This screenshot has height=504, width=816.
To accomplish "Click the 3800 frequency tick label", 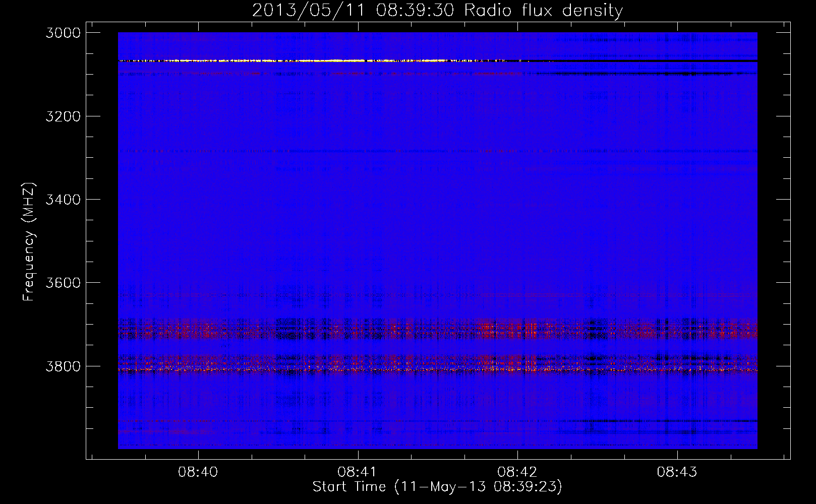I will pyautogui.click(x=63, y=366).
